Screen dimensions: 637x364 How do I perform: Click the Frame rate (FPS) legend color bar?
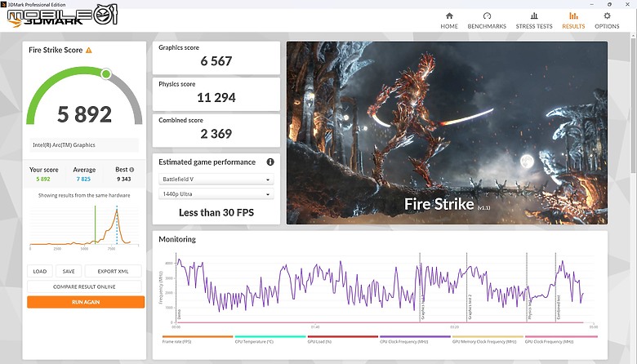(198, 336)
